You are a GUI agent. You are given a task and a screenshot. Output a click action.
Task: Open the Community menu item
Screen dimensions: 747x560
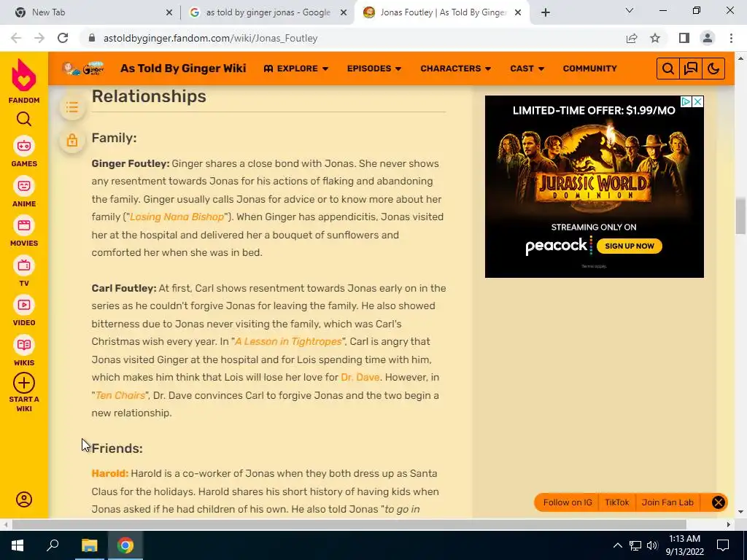point(589,69)
